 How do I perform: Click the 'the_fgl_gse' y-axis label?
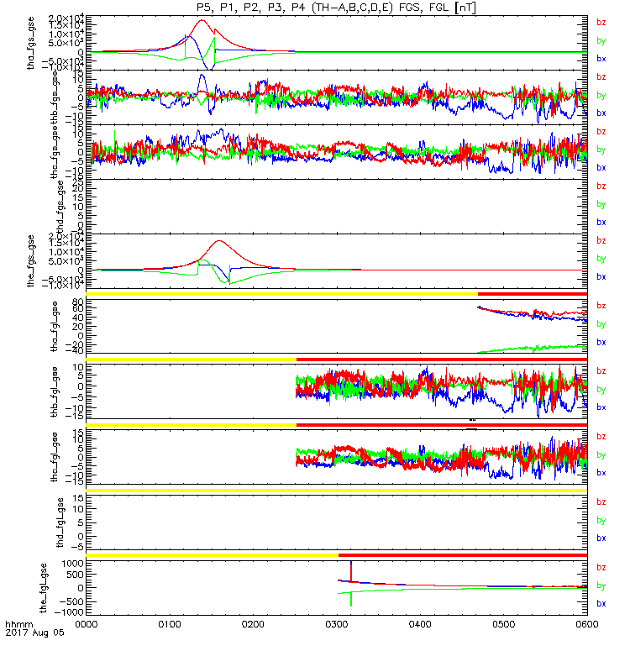43,588
